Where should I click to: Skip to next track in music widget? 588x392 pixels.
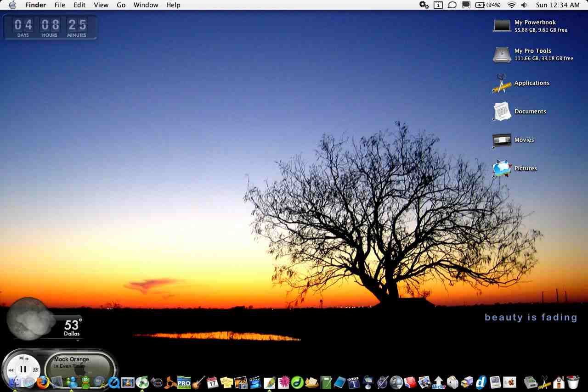coord(36,370)
